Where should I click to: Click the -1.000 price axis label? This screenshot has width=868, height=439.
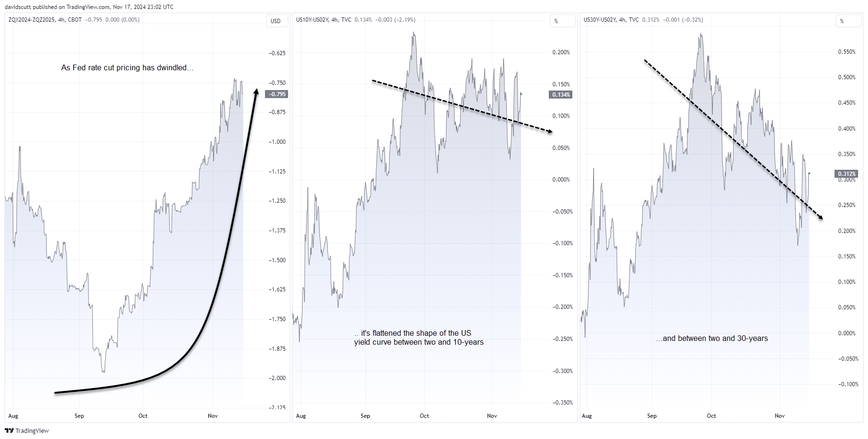pyautogui.click(x=277, y=142)
